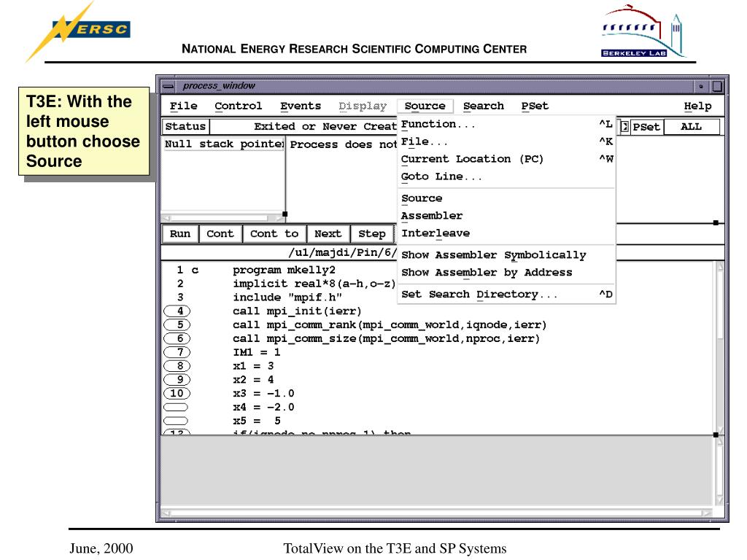
Task: Click the Cont button
Action: tap(220, 234)
